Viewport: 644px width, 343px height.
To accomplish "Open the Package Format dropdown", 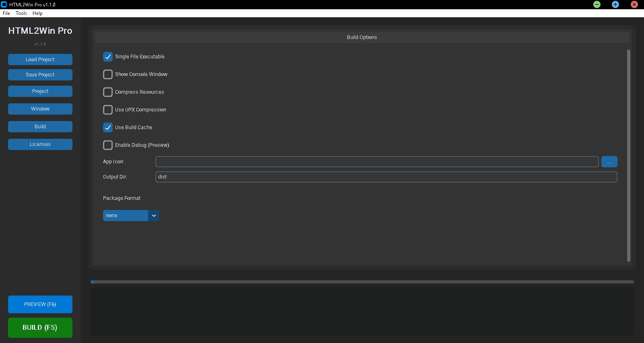I will (131, 216).
